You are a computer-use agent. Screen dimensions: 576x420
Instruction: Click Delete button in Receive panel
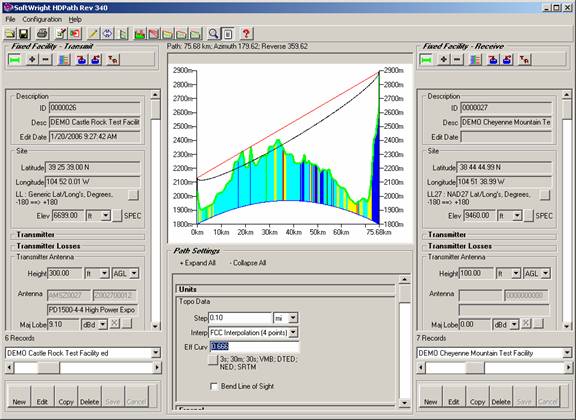tap(501, 396)
